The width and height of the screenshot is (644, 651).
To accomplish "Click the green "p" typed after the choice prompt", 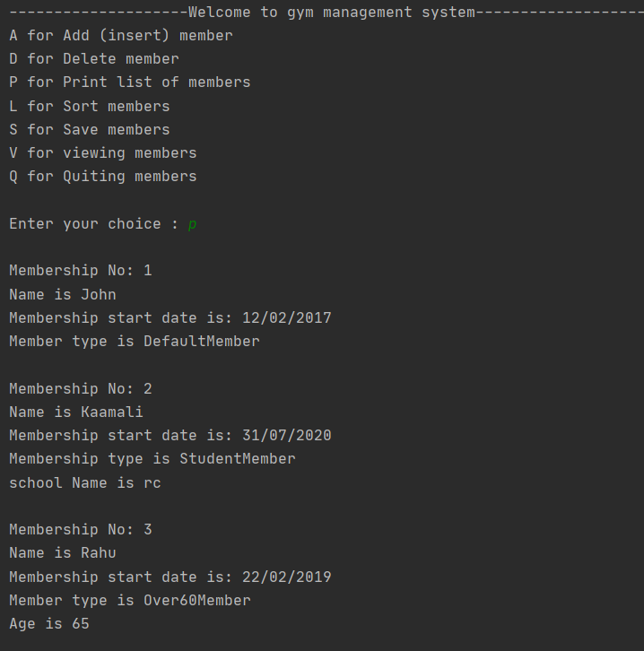I will [x=192, y=224].
